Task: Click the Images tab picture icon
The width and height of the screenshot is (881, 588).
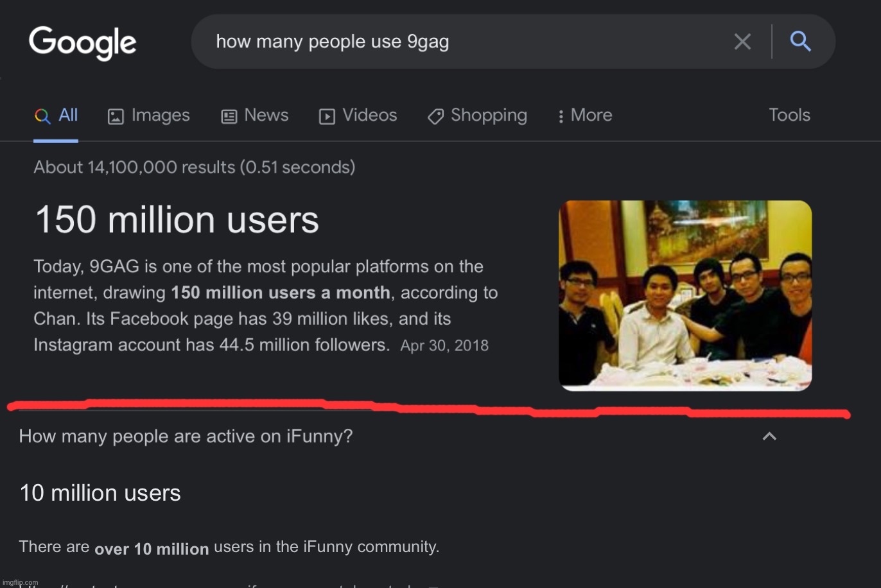Action: click(116, 116)
